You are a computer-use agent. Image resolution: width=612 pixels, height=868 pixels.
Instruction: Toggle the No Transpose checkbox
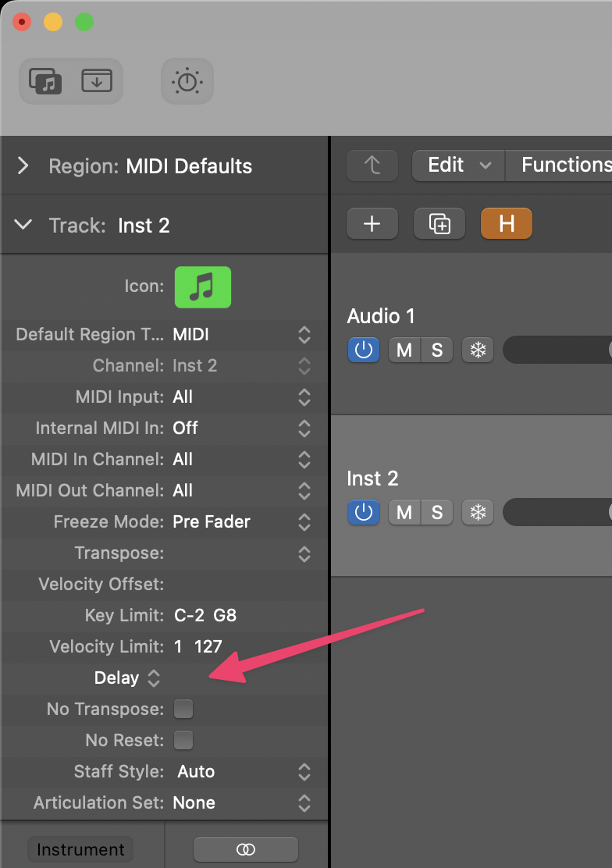click(183, 709)
